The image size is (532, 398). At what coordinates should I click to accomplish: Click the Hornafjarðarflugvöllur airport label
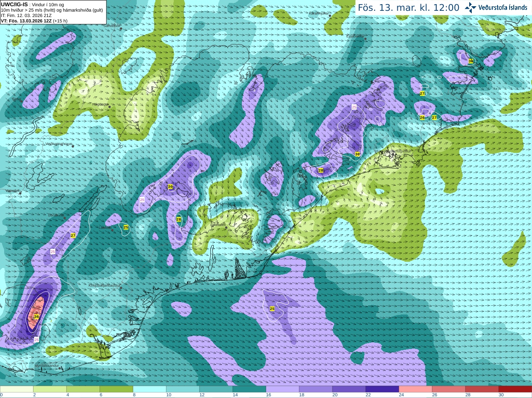coord(393,151)
